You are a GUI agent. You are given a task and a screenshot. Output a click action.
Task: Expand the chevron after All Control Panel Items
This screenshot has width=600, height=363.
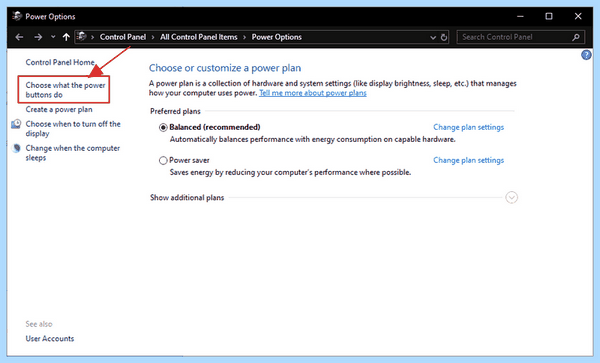245,37
